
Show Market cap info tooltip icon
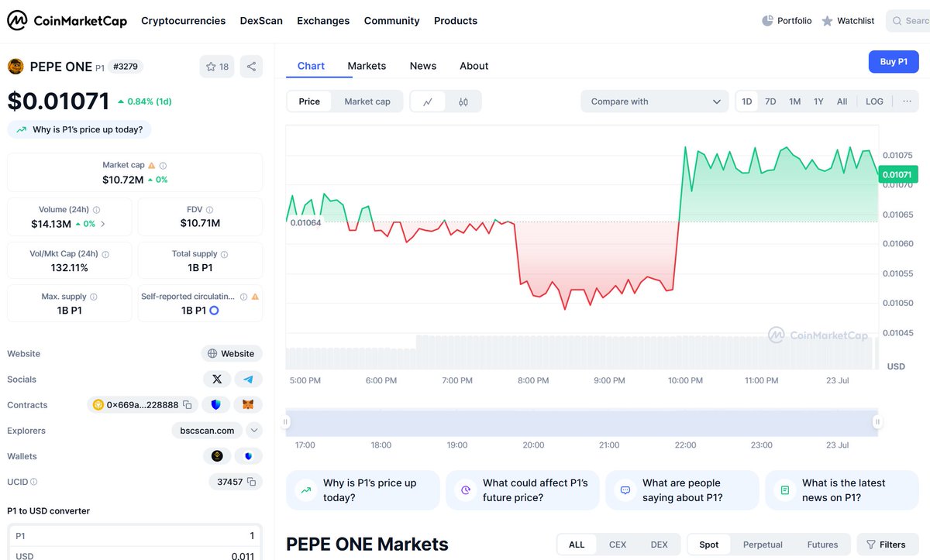[x=163, y=165]
